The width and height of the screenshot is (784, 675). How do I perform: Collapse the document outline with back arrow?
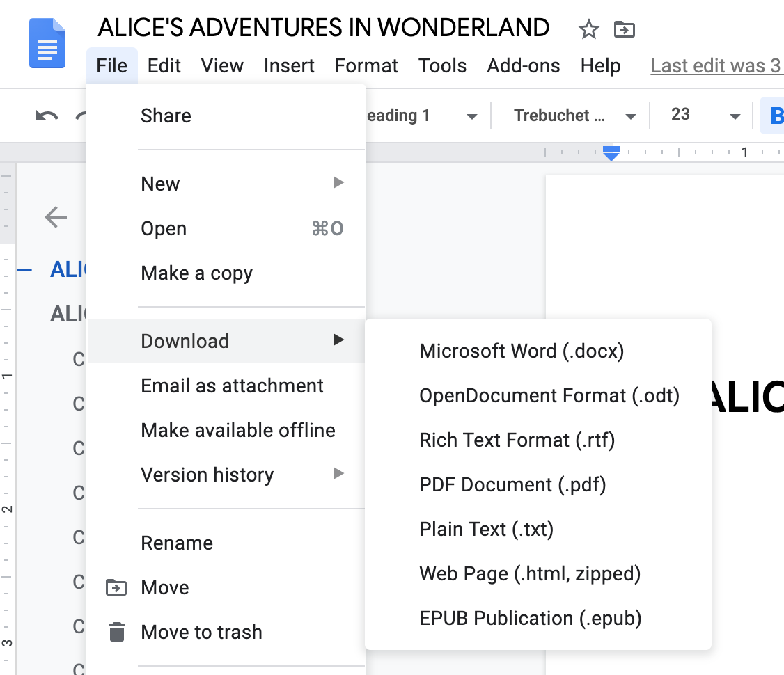[x=56, y=217]
